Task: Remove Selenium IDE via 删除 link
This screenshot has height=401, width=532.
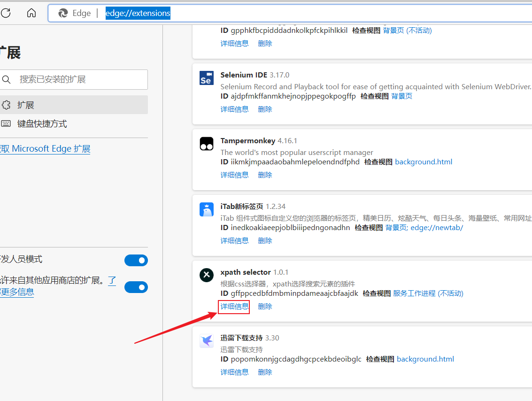Action: [265, 109]
